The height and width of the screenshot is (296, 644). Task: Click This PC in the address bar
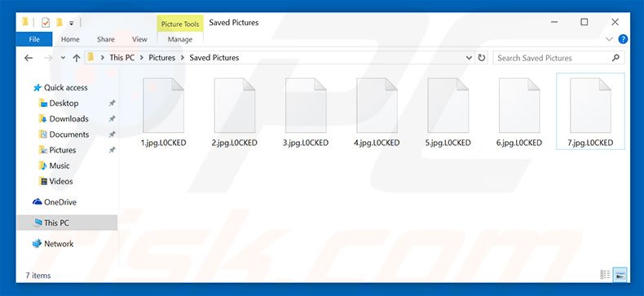pyautogui.click(x=122, y=58)
